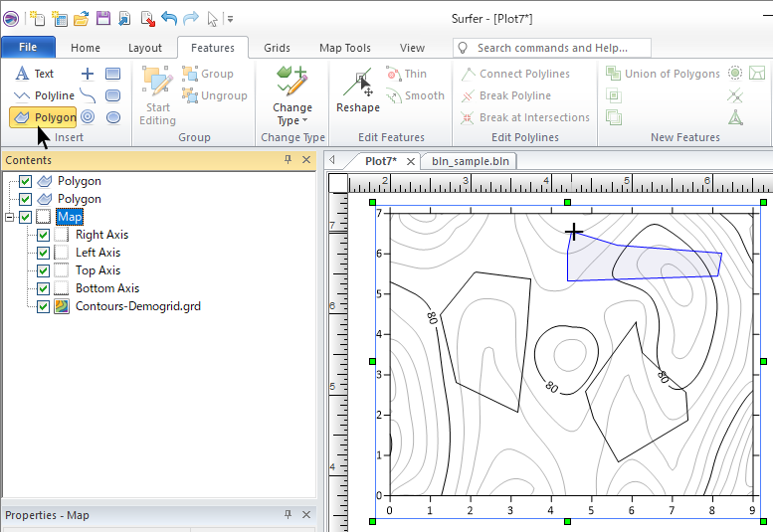The image size is (773, 532).
Task: Switch to the Grids ribbon tab
Action: coord(277,48)
